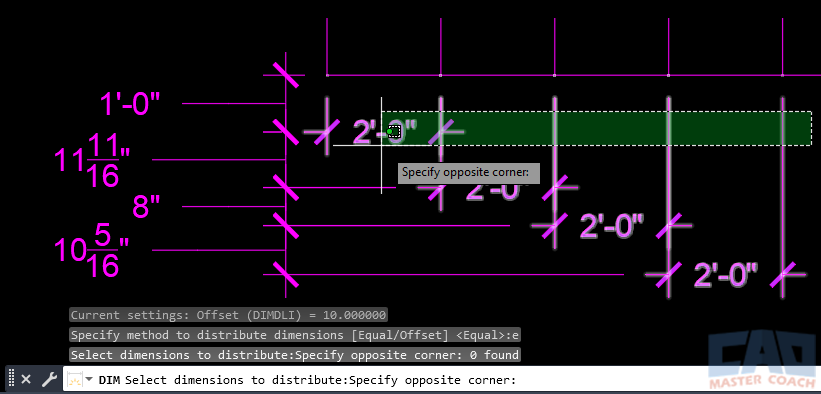This screenshot has width=821, height=394.
Task: Click inside the green selection window
Action: pyautogui.click(x=596, y=128)
